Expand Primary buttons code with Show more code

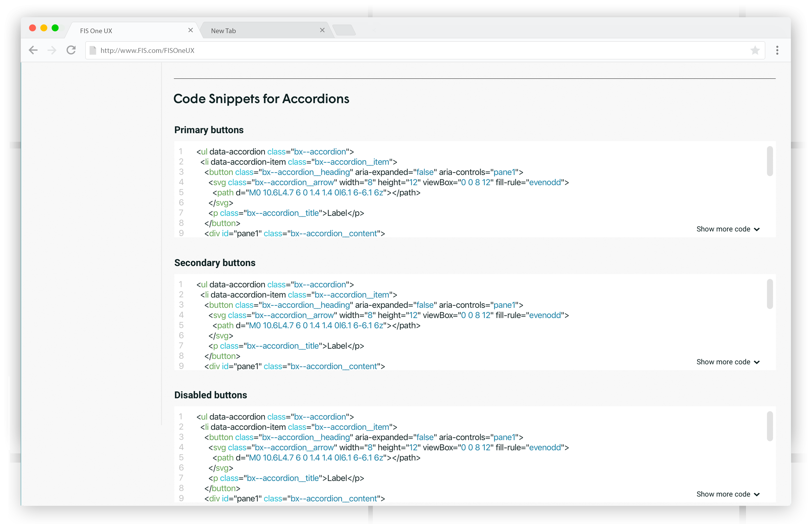pyautogui.click(x=728, y=229)
